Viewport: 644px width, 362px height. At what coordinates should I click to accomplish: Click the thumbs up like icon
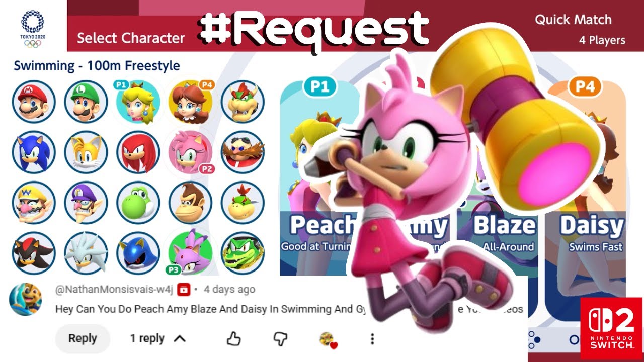(233, 339)
